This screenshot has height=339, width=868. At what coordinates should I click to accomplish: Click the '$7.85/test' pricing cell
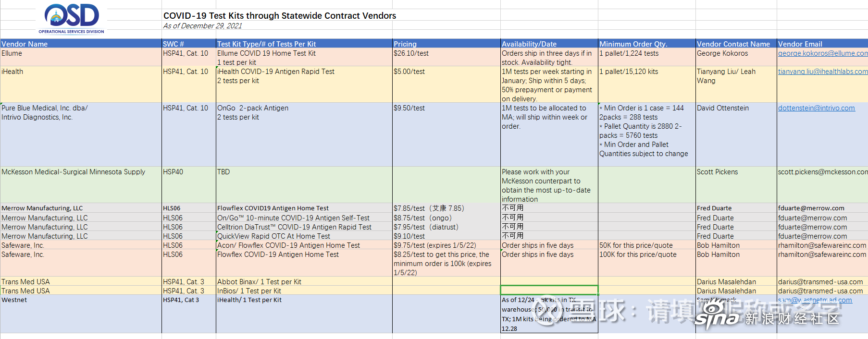tap(446, 208)
